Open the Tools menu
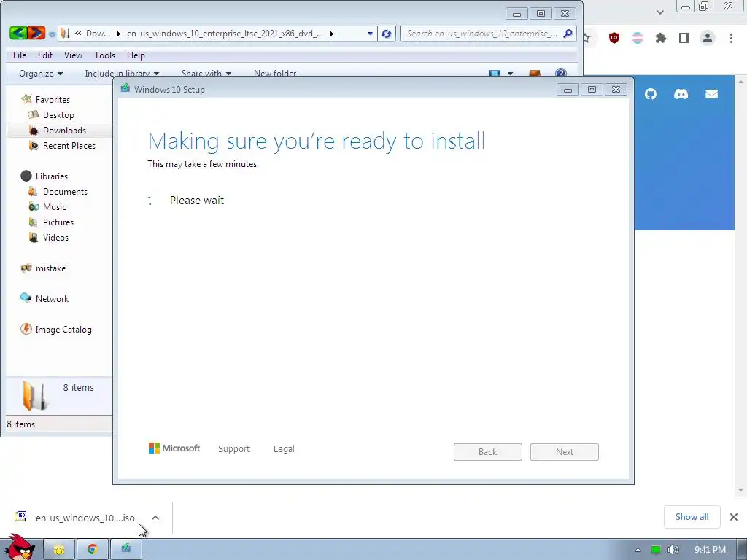 (x=105, y=55)
